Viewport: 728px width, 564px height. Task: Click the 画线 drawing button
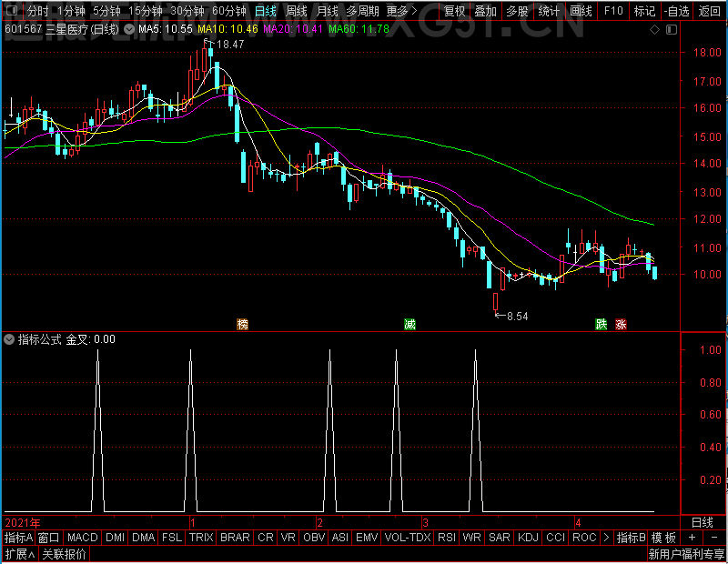point(581,11)
